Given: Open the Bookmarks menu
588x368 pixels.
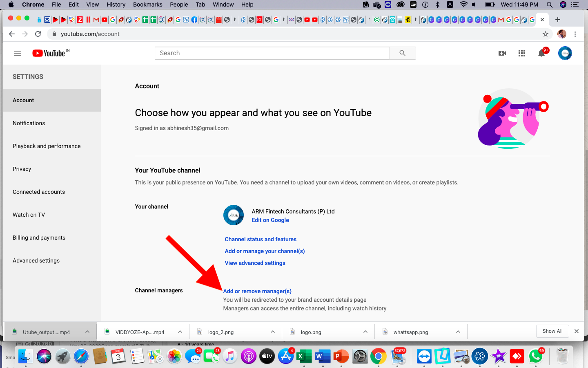Looking at the screenshot, I should (148, 4).
